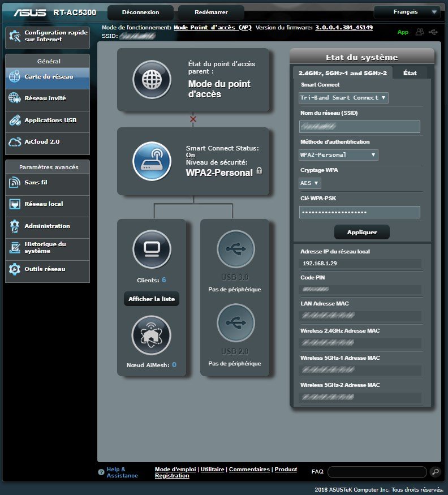Open the Utilitaire link
This screenshot has width=448, height=495.
[212, 470]
